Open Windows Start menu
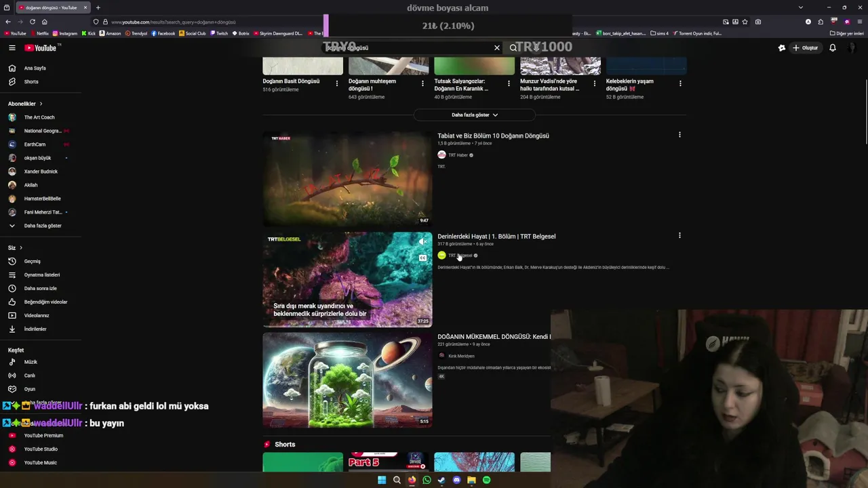Viewport: 868px width, 488px height. point(382,480)
